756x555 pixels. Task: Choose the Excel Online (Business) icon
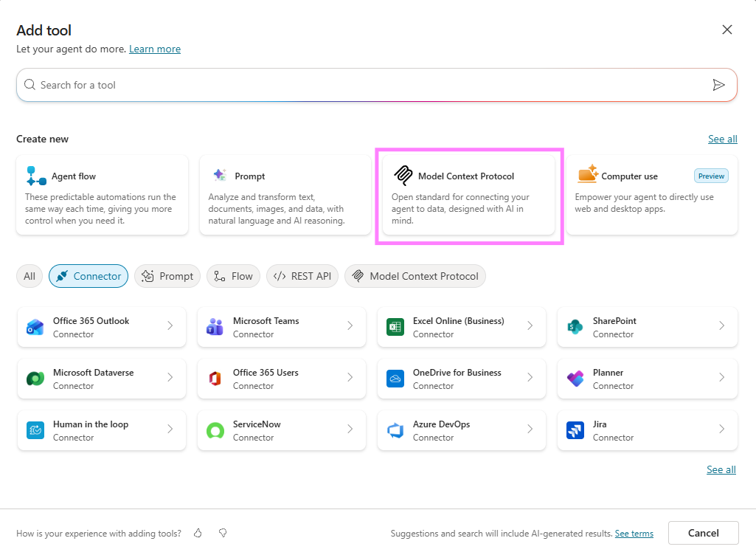pos(395,327)
